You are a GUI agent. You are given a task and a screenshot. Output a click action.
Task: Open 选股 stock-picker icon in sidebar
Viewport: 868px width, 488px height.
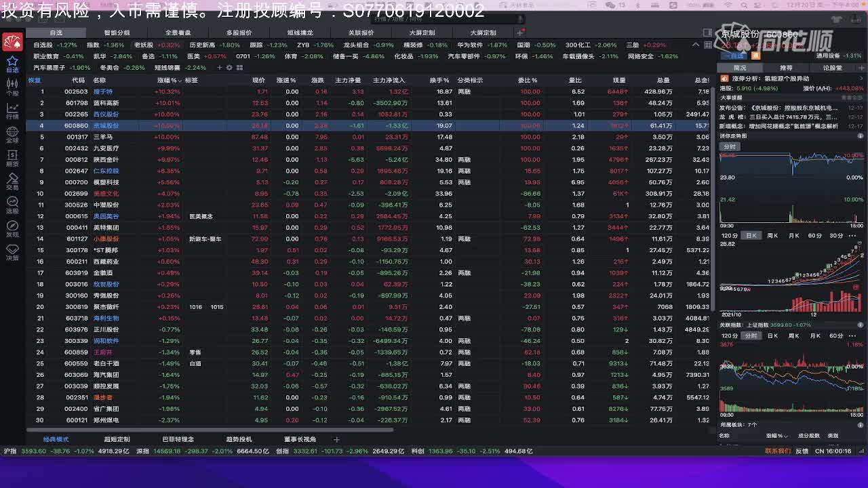click(x=12, y=204)
